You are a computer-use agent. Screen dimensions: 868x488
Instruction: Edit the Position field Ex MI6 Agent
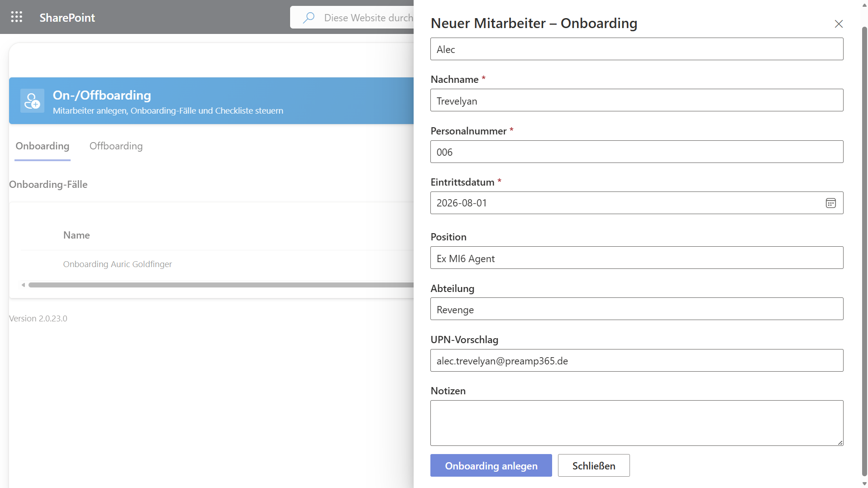(x=637, y=258)
